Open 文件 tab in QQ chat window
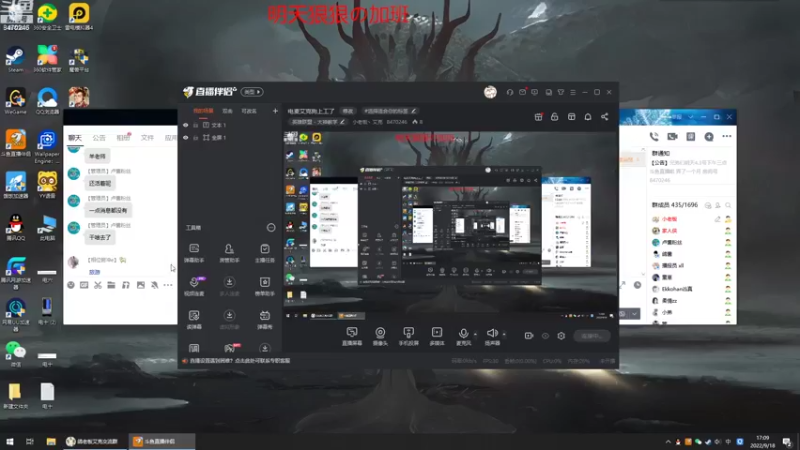This screenshot has width=800, height=450. pos(147,138)
